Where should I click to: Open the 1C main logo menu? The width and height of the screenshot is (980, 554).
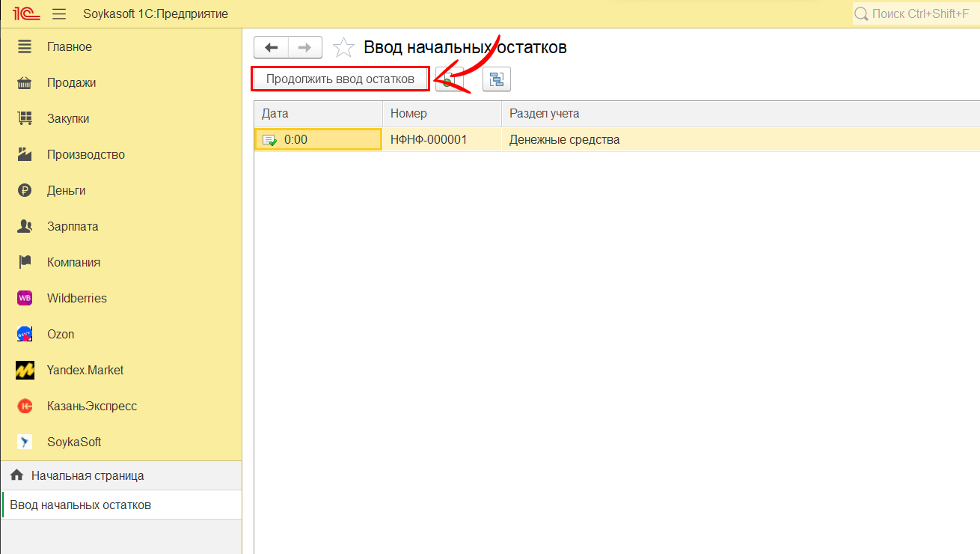click(x=25, y=13)
